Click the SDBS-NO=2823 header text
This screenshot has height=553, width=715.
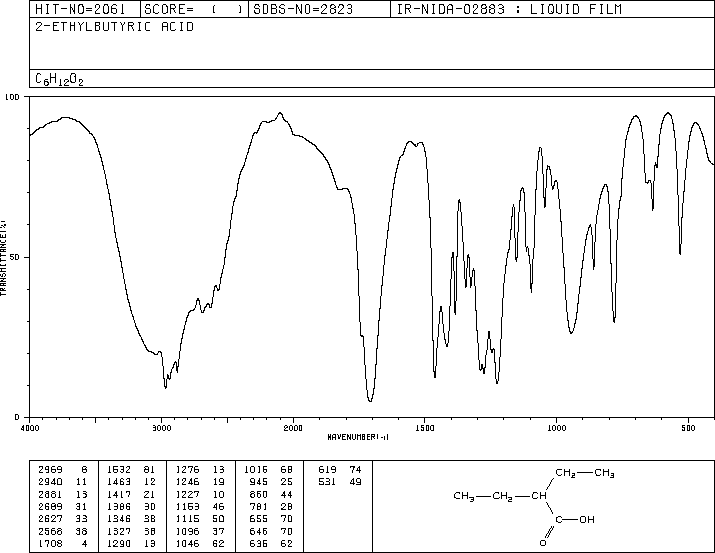click(x=303, y=9)
